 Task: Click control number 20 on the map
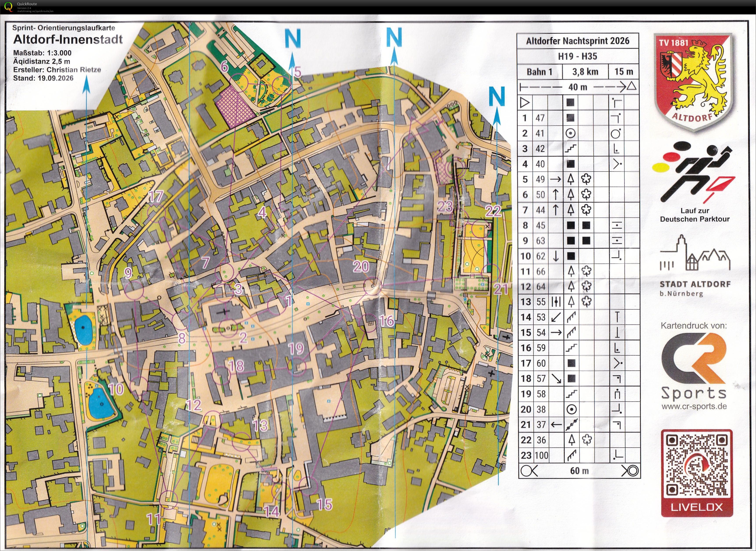pos(361,266)
